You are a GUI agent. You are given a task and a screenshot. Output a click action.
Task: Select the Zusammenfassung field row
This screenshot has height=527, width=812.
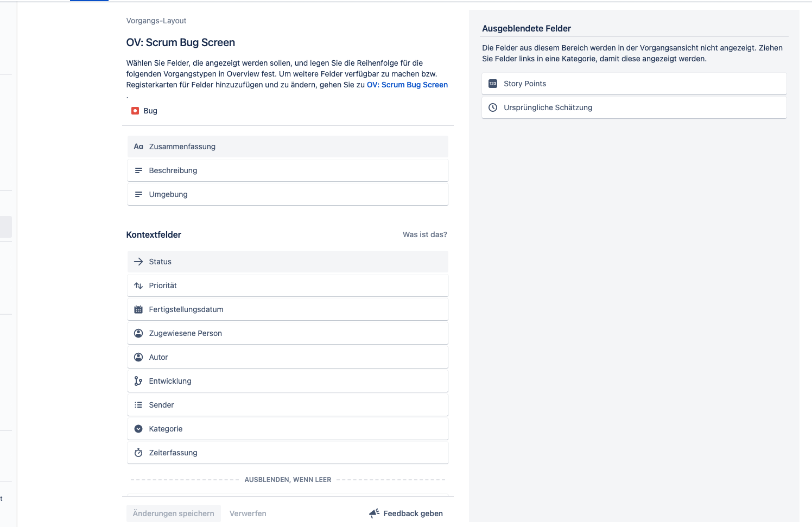coord(288,147)
